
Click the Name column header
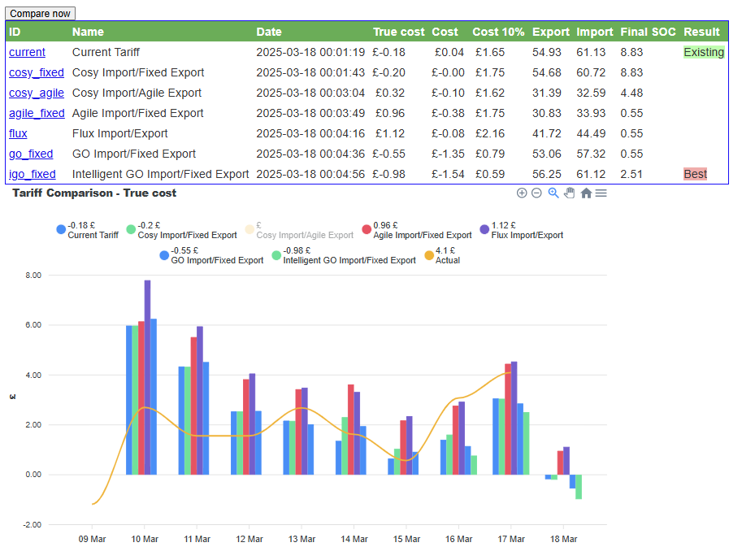coord(88,32)
